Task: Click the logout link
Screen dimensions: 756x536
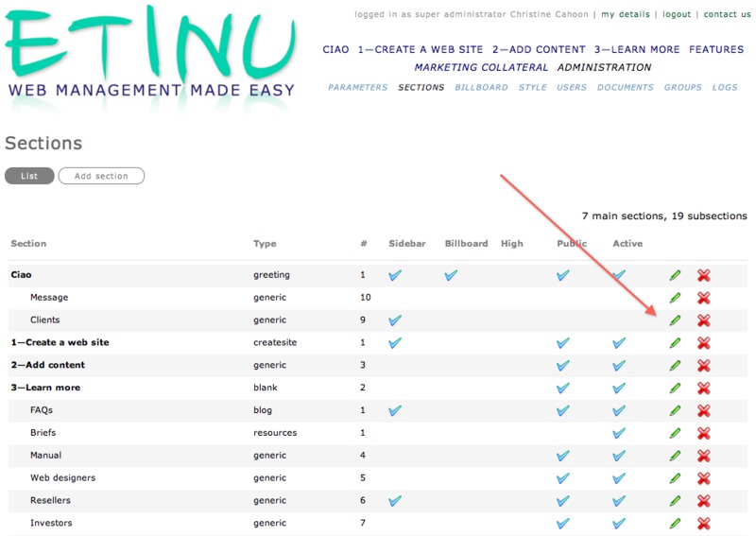Action: tap(677, 15)
